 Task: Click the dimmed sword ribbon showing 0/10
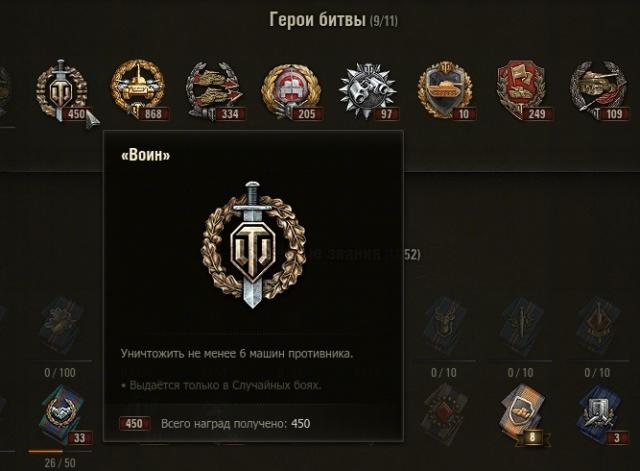522,326
